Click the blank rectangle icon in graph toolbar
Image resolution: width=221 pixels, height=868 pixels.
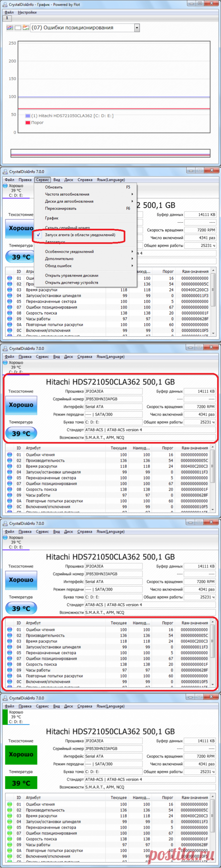pos(18,28)
